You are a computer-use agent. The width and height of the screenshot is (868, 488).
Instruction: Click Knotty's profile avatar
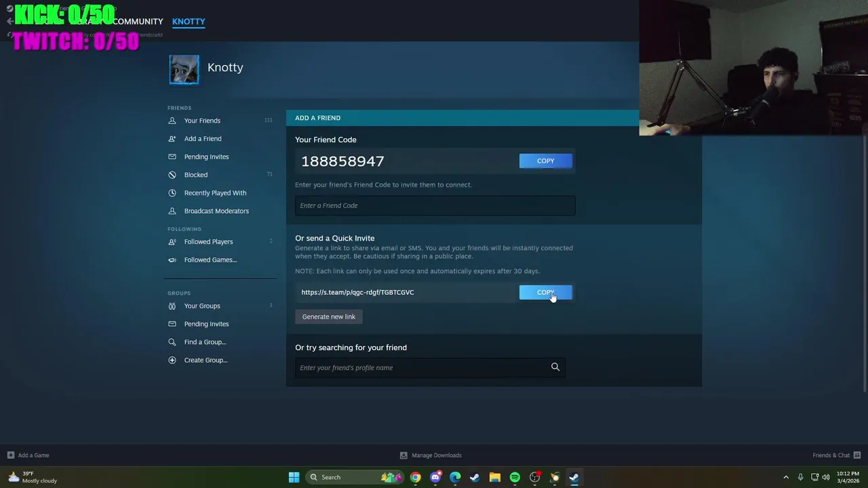pyautogui.click(x=184, y=70)
